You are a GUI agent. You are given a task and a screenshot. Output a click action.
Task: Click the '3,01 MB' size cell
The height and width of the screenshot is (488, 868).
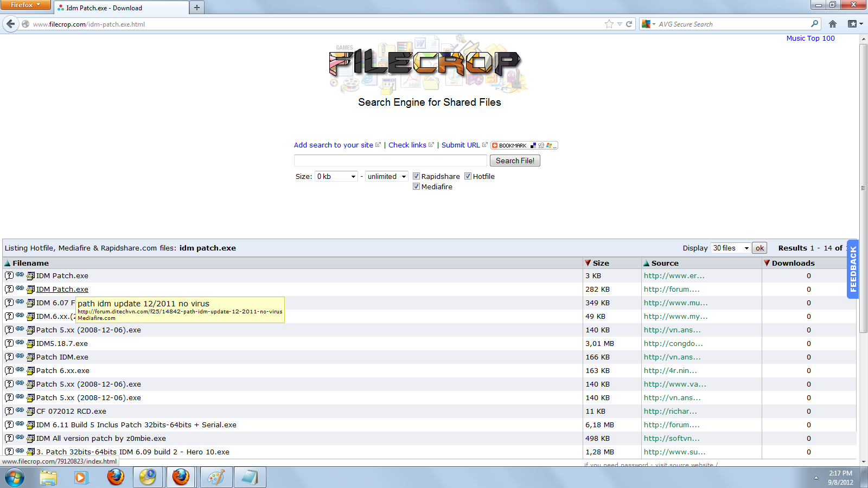click(x=599, y=343)
